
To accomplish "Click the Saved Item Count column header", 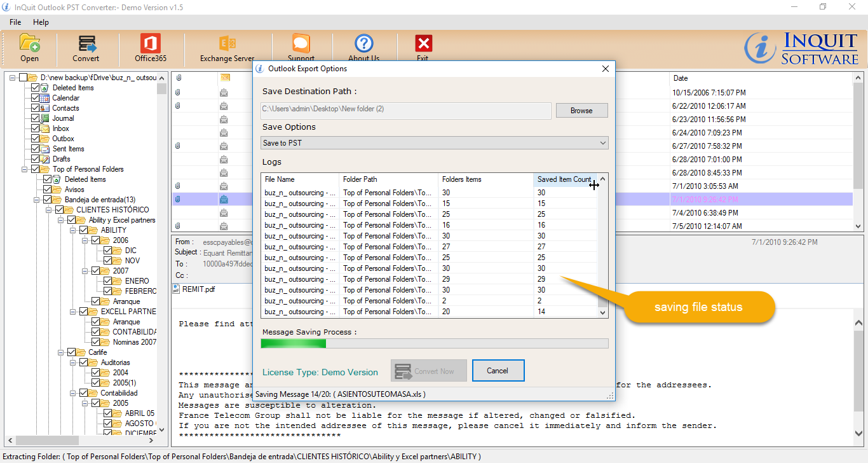I will tap(565, 179).
